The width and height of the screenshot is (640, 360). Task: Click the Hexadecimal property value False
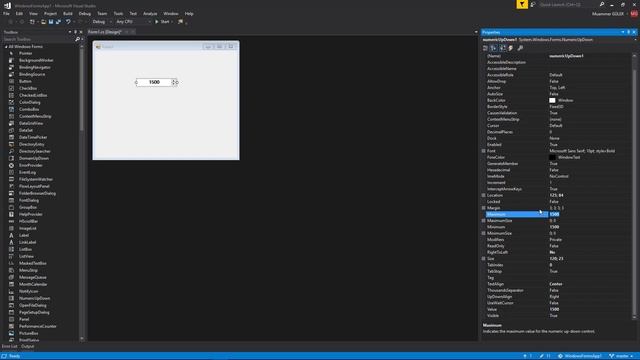tap(553, 170)
